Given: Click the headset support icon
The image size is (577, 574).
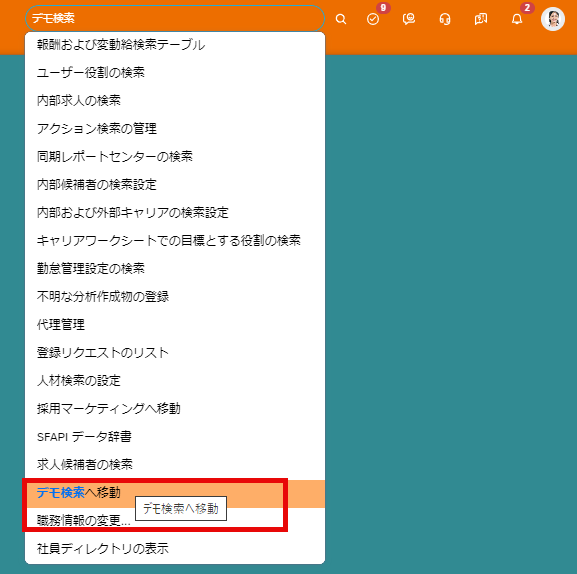Looking at the screenshot, I should tap(445, 19).
